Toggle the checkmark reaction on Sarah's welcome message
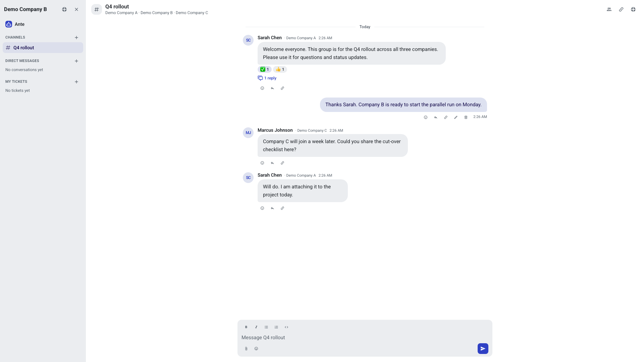 click(265, 69)
